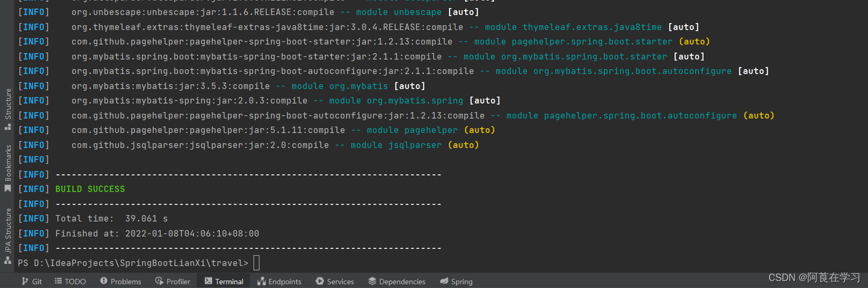Screen dimensions: 868x288
Task: Click the Bookmarks ribbon icon
Action: pos(8,189)
